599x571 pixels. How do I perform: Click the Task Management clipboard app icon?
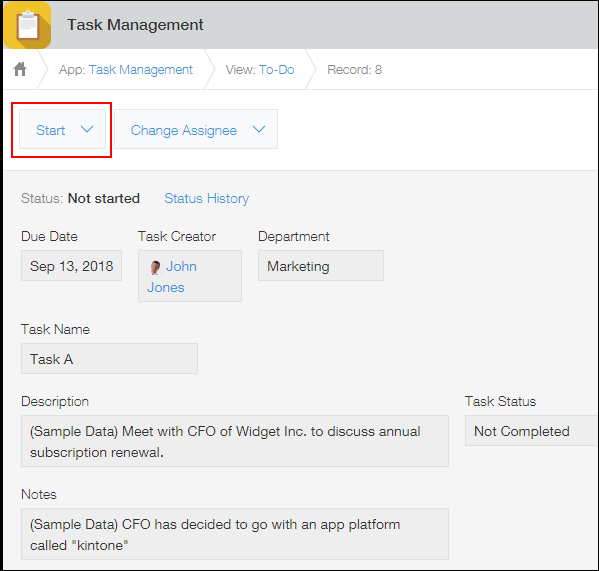click(x=27, y=25)
